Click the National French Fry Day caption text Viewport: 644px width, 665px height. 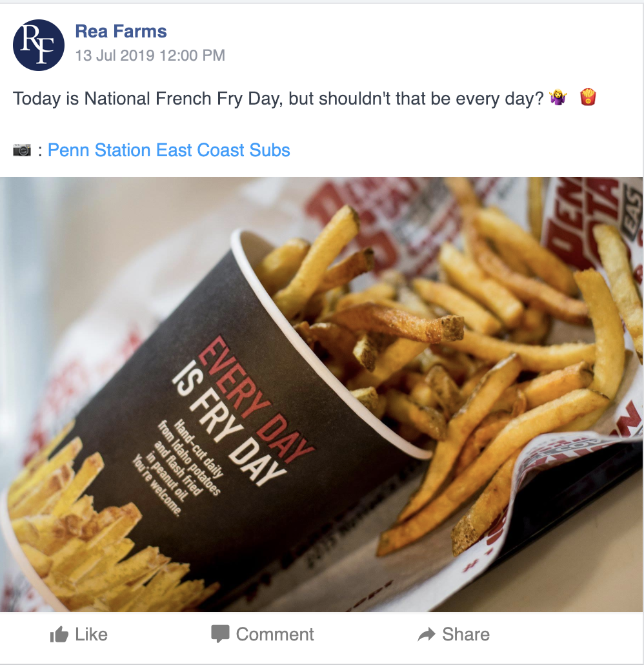click(278, 98)
